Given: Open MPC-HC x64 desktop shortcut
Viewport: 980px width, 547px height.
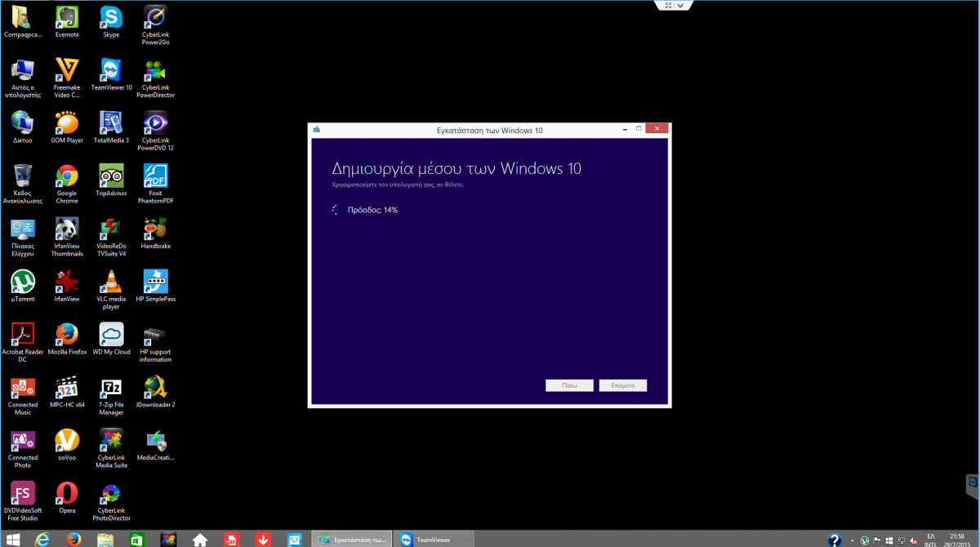Looking at the screenshot, I should tap(67, 392).
